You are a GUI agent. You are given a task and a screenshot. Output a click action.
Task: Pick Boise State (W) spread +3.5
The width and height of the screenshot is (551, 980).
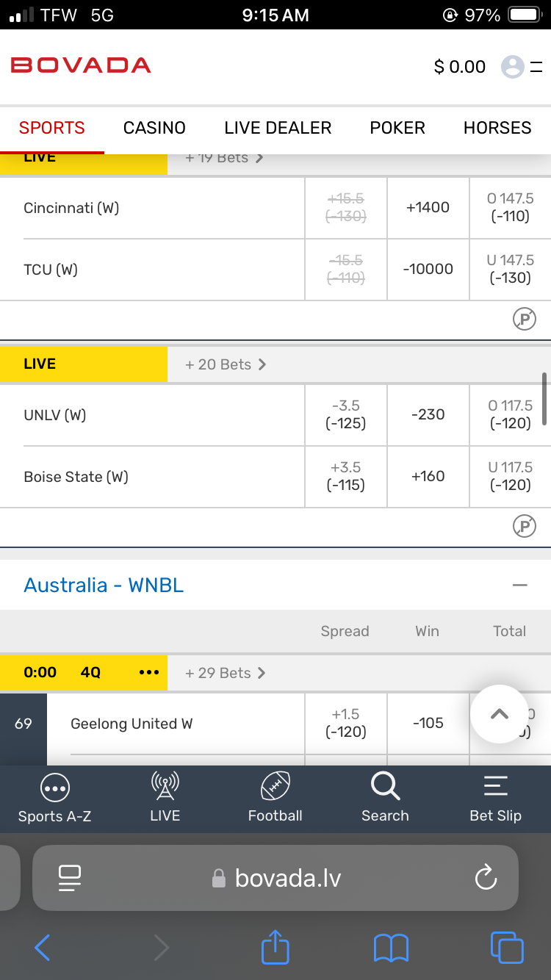(346, 476)
